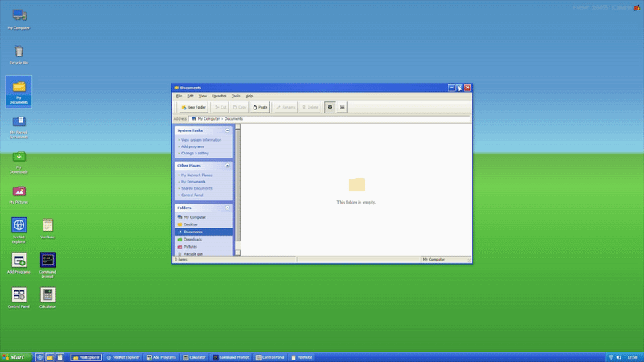This screenshot has height=362, width=644.
Task: Open the Help menu
Action: (249, 96)
